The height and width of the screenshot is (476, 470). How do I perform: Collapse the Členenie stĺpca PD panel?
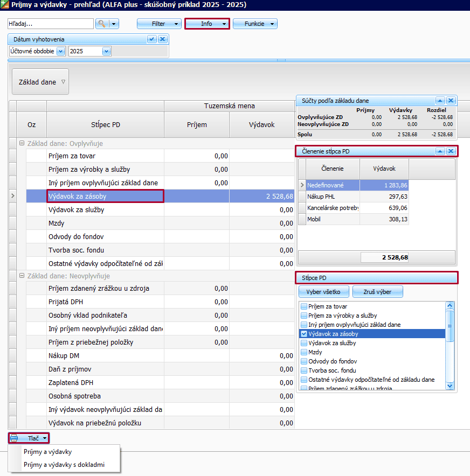coord(440,151)
